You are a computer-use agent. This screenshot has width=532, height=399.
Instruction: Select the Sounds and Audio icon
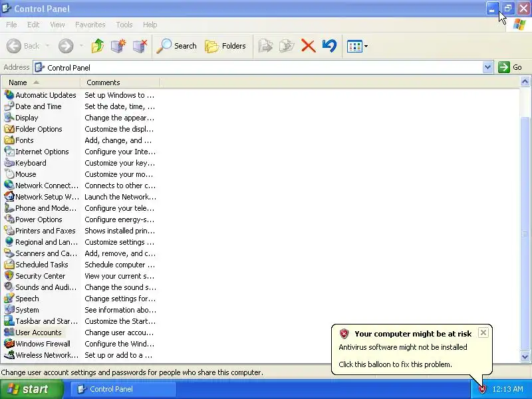coord(9,287)
